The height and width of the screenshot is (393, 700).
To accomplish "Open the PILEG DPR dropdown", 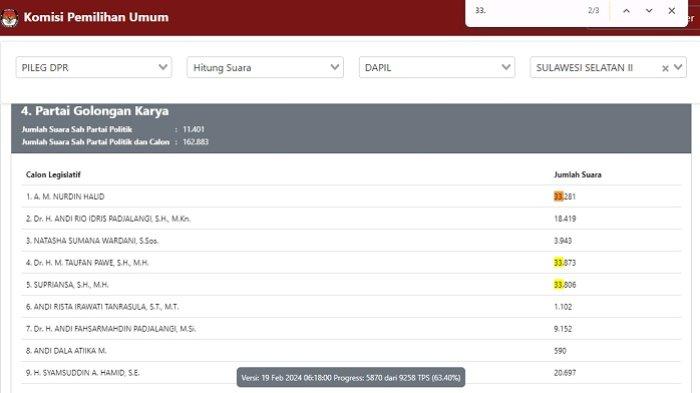I will coord(94,67).
